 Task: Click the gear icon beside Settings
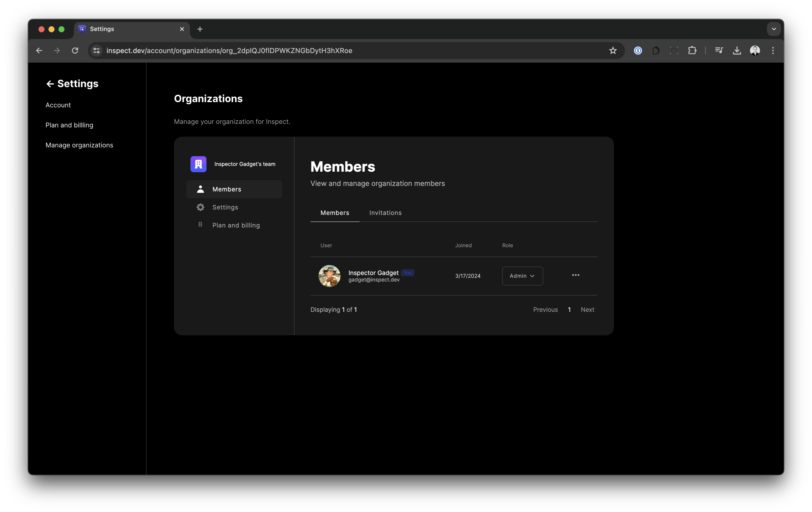(x=200, y=207)
